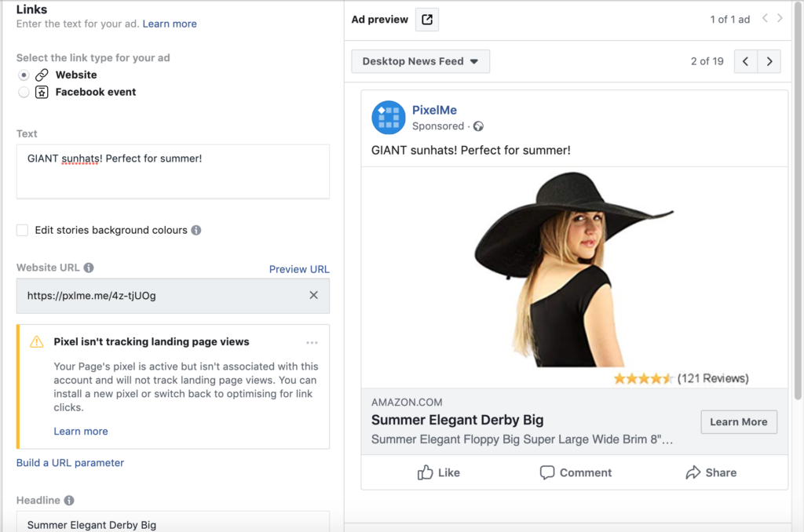Click the Preview URL link
Image resolution: width=804 pixels, height=532 pixels.
[299, 269]
